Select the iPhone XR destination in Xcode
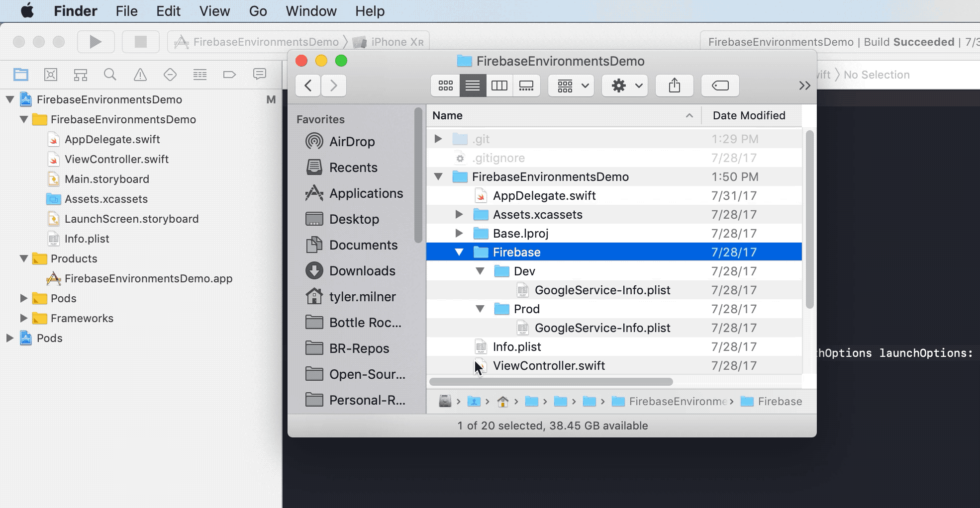Screen dimensions: 980x508 pyautogui.click(x=389, y=42)
